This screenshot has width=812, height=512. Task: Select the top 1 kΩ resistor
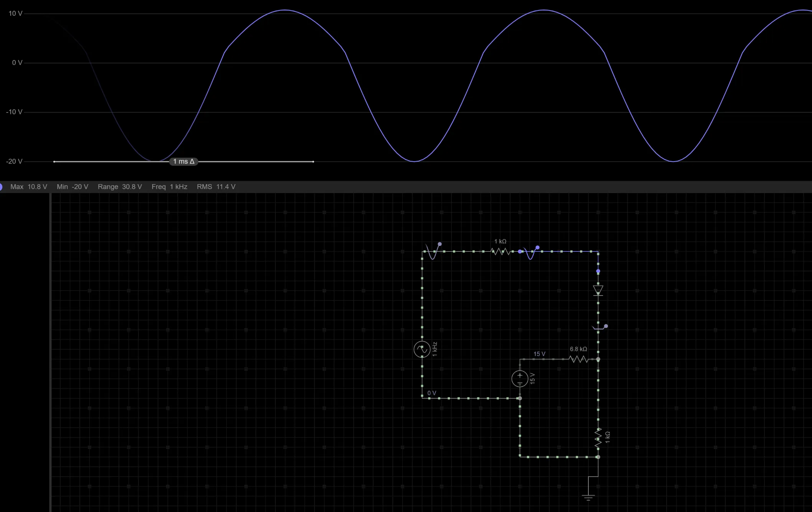501,251
